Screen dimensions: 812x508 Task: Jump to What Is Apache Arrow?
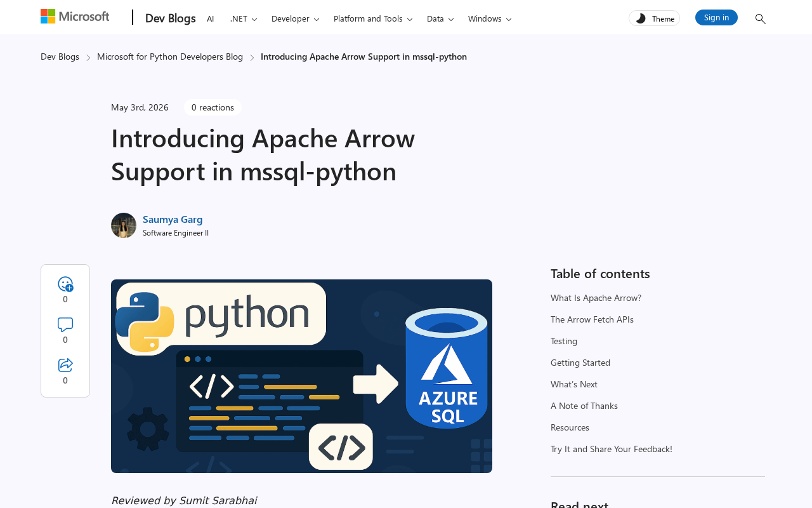click(x=596, y=298)
